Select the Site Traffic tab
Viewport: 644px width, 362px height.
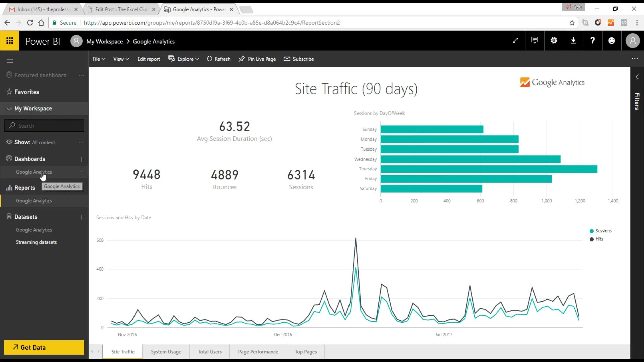coord(123,352)
